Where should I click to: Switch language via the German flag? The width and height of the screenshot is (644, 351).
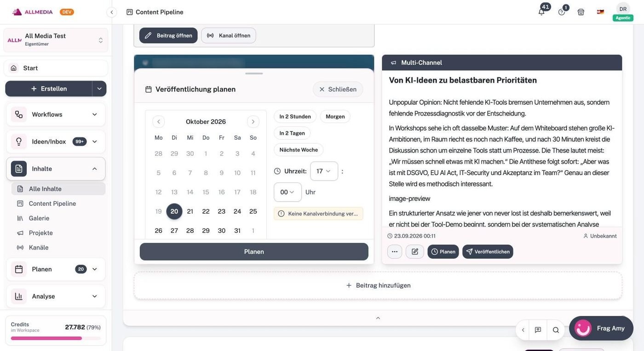pyautogui.click(x=600, y=12)
